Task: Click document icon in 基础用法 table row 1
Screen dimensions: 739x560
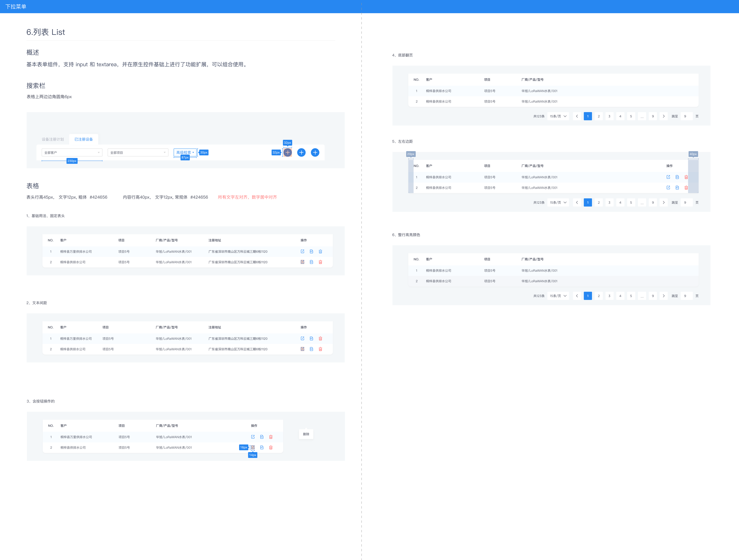Action: [x=311, y=252]
